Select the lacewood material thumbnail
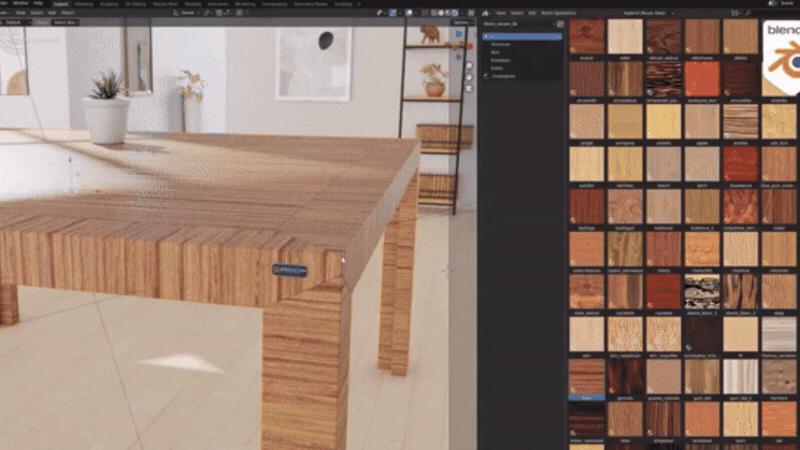This screenshot has width=800, height=450. (702, 419)
